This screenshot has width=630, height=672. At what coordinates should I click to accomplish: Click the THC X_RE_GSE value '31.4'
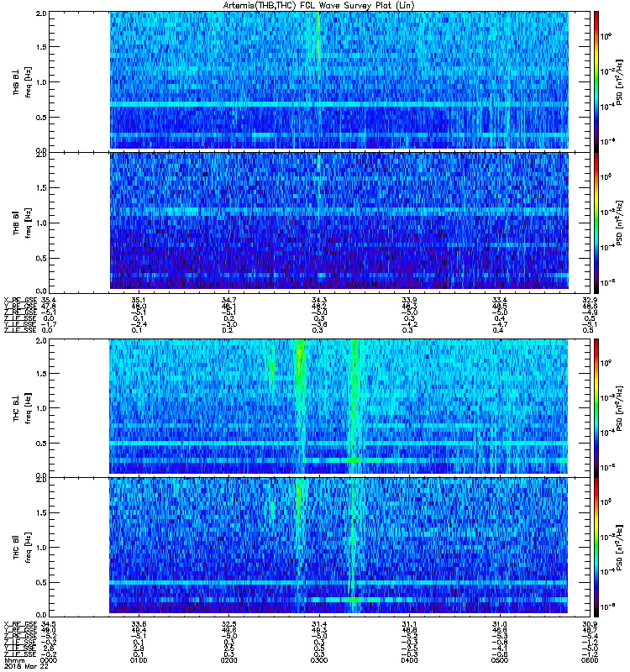click(x=319, y=624)
